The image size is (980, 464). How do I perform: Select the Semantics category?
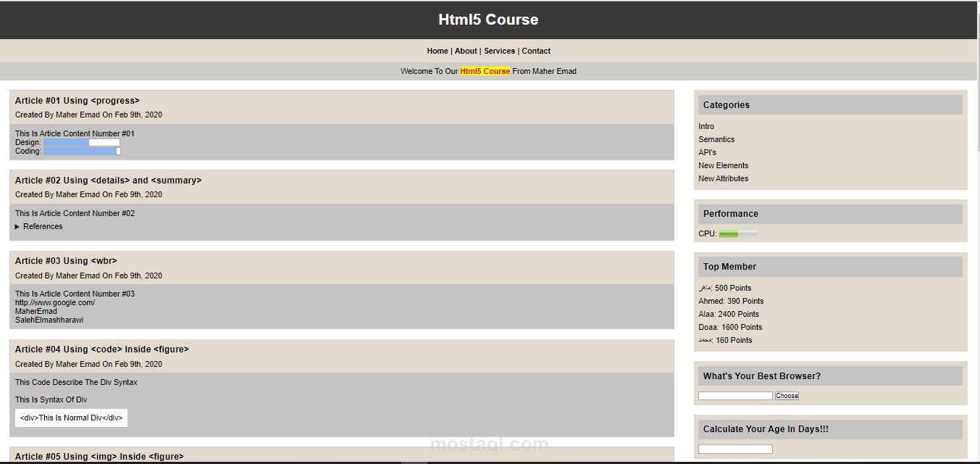[x=716, y=139]
